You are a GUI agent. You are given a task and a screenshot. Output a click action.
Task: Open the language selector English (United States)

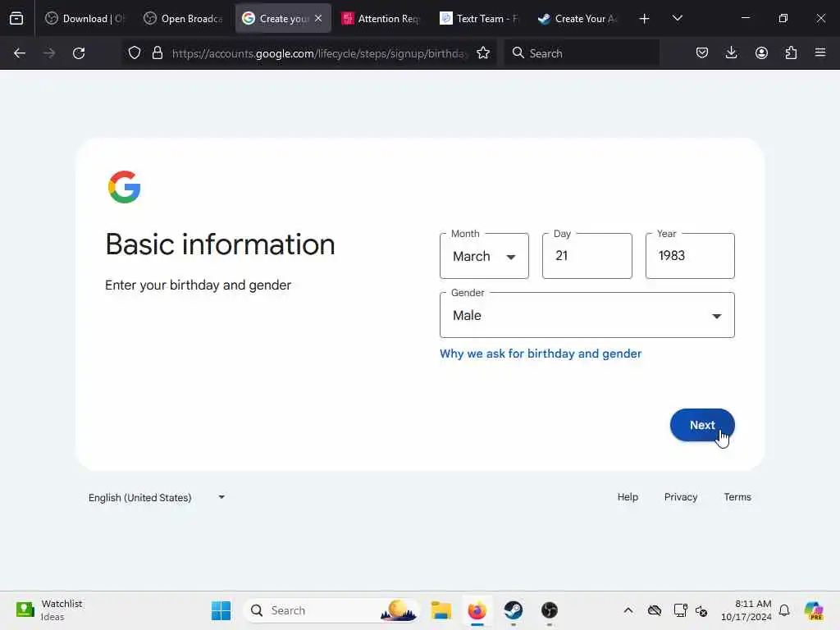point(157,498)
